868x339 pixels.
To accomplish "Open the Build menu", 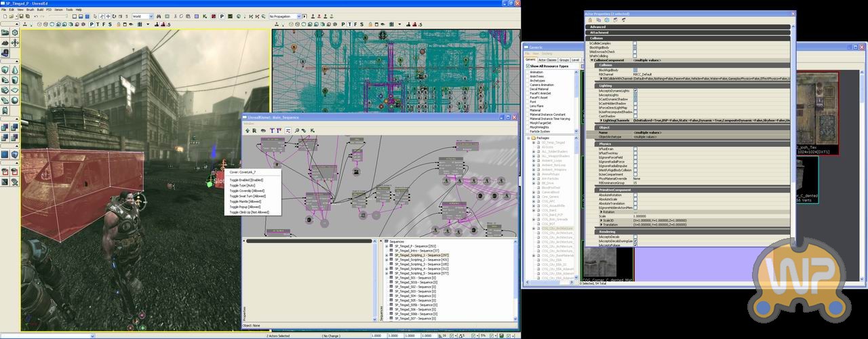I will (39, 9).
